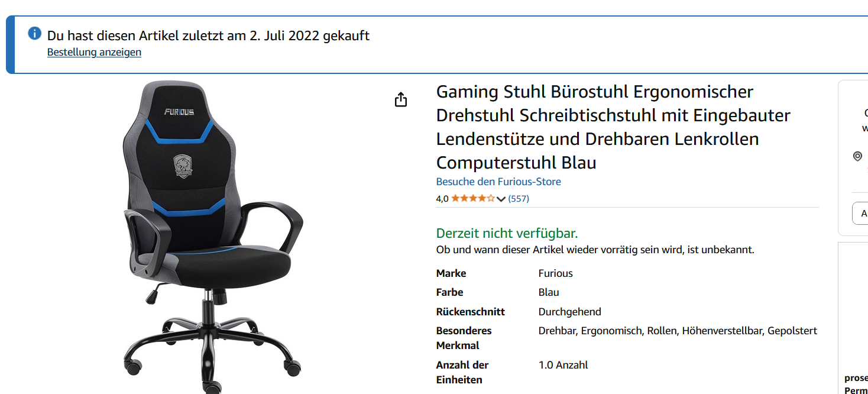Click the orange star rating icons
868x394 pixels.
point(473,199)
